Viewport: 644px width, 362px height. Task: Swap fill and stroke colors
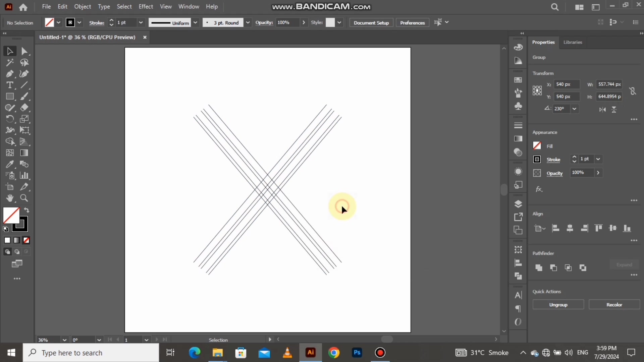coord(26,210)
